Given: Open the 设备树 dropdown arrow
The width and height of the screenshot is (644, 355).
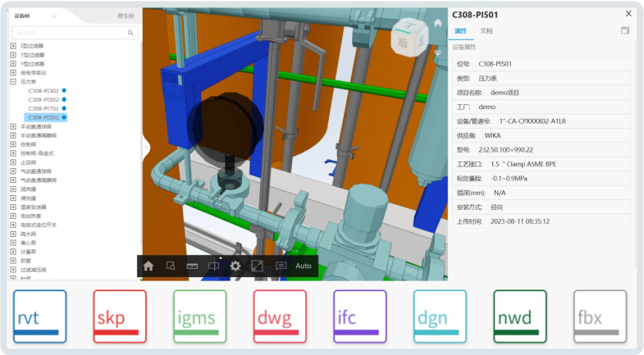Looking at the screenshot, I should coord(54,16).
